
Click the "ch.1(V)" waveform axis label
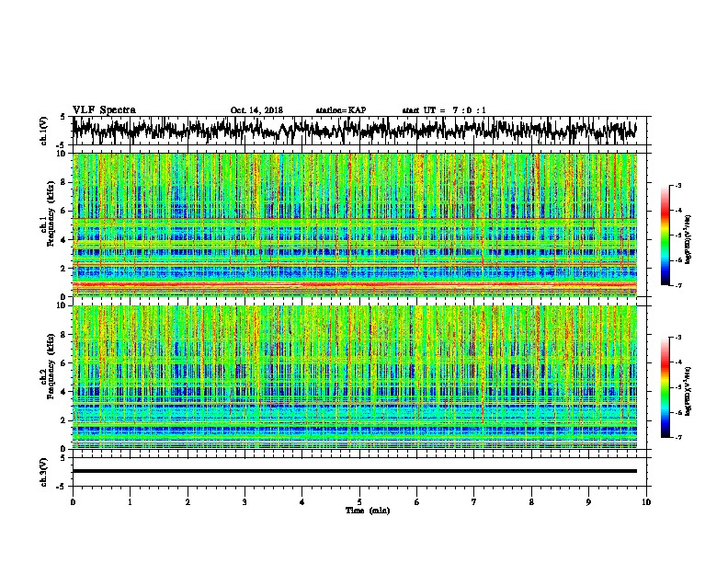(x=44, y=131)
